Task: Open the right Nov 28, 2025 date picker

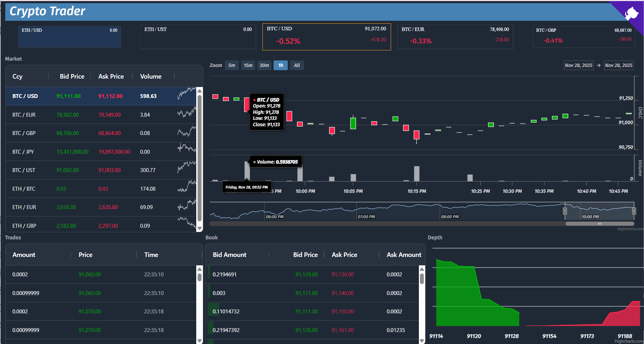Action: (619, 65)
